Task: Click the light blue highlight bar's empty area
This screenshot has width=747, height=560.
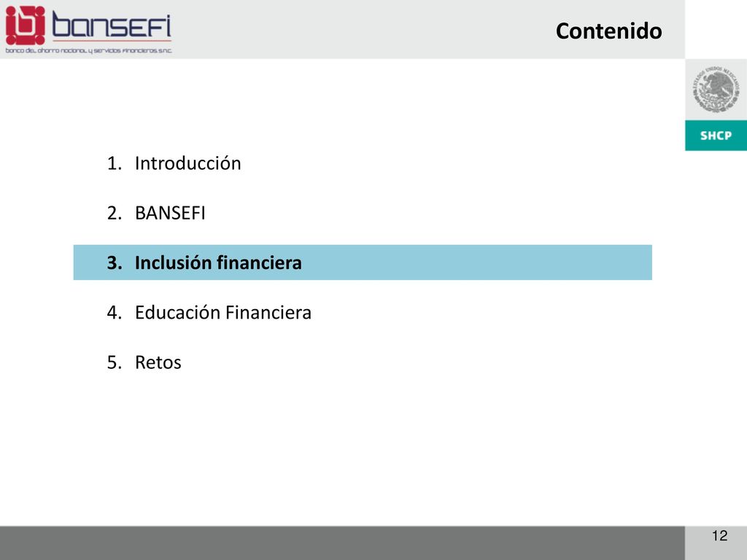Action: click(476, 262)
